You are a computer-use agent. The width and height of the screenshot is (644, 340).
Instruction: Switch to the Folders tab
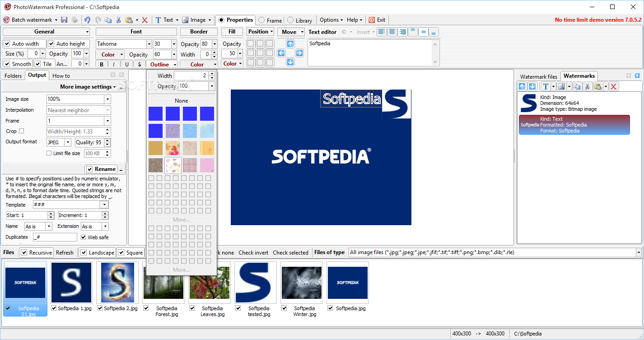click(13, 76)
